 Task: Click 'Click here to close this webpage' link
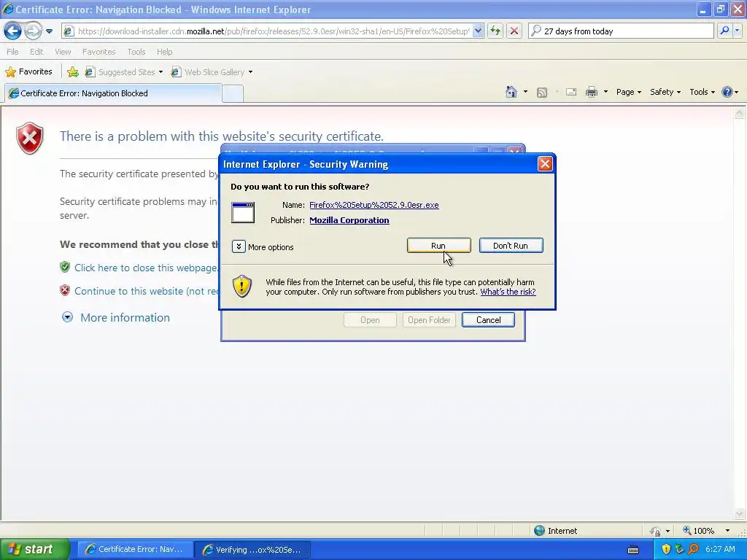point(146,268)
